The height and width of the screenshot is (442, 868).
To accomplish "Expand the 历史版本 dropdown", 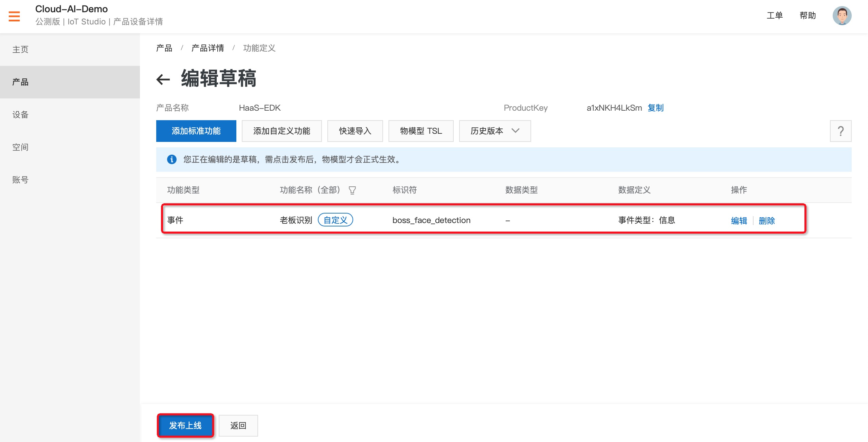I will [x=495, y=131].
